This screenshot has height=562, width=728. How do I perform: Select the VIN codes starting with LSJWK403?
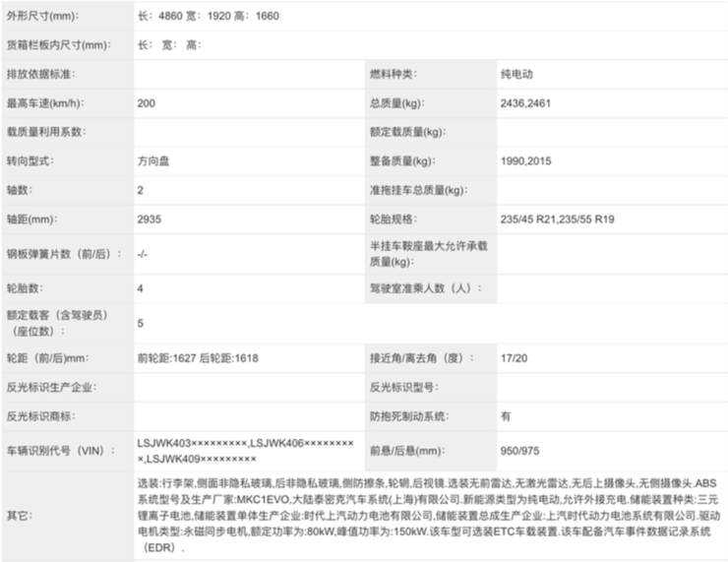click(246, 451)
